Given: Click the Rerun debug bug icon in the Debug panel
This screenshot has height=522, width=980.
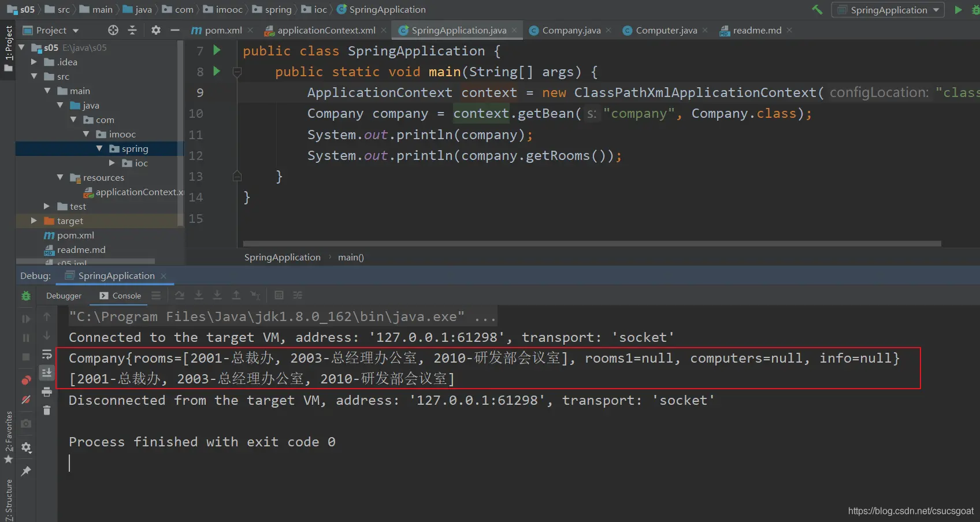Looking at the screenshot, I should pos(26,296).
